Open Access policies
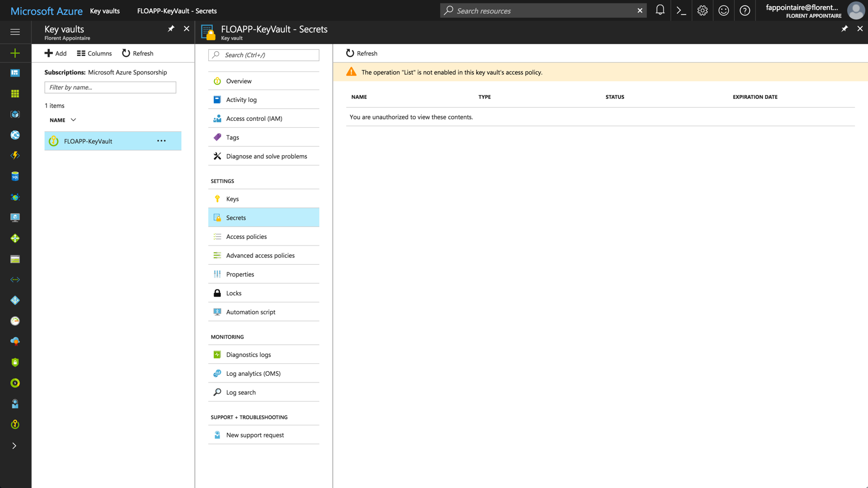The height and width of the screenshot is (488, 868). tap(263, 237)
